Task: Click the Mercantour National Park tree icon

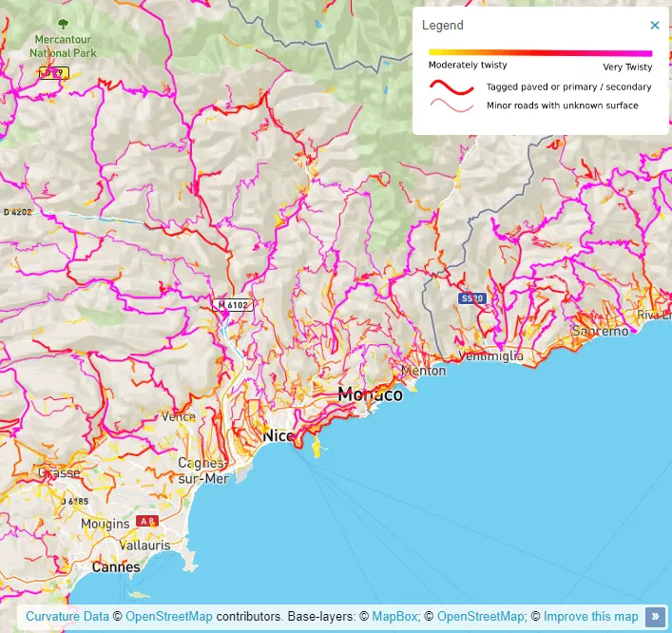Action: point(63,25)
